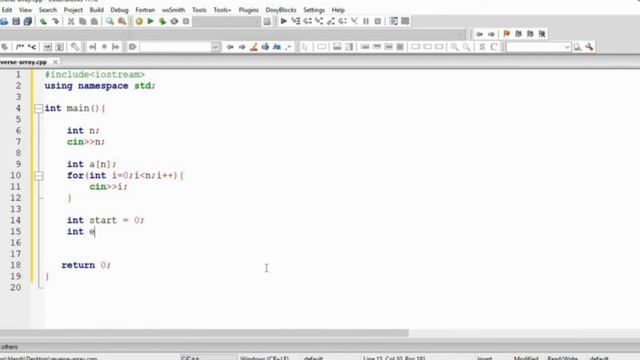Open the Project menu
The image size is (640, 360).
(73, 10)
